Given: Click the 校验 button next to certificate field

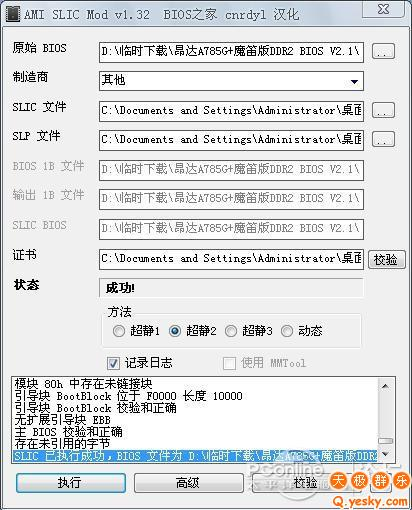Looking at the screenshot, I should (387, 259).
